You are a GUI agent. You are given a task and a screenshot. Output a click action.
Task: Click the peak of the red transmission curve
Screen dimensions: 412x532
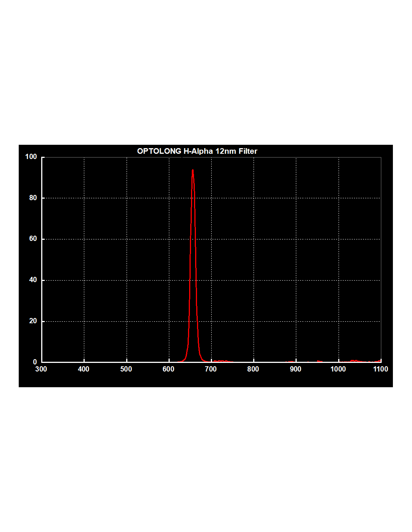click(x=193, y=170)
